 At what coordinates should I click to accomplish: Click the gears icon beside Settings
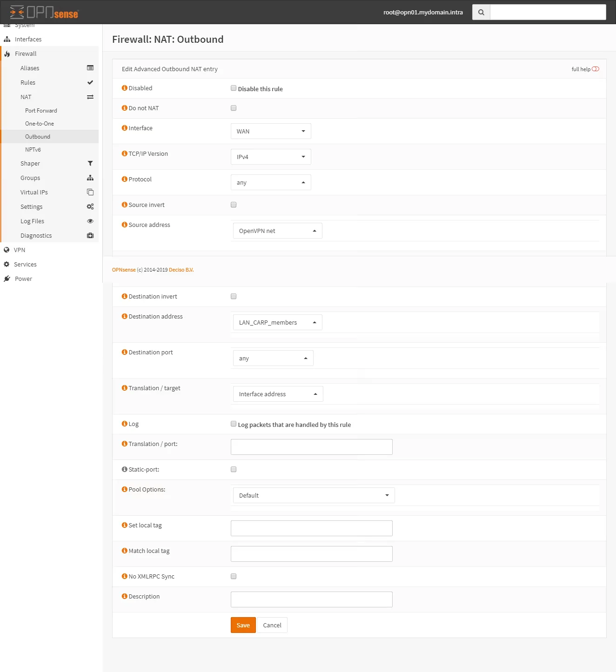90,206
